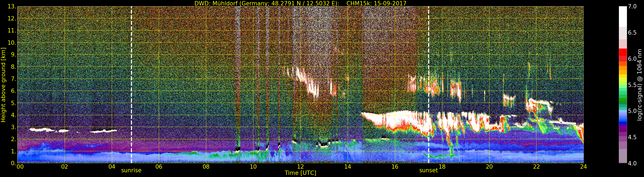644x177 pixels.
Task: Select the white dashed sunset marker line
Action: pos(429,85)
